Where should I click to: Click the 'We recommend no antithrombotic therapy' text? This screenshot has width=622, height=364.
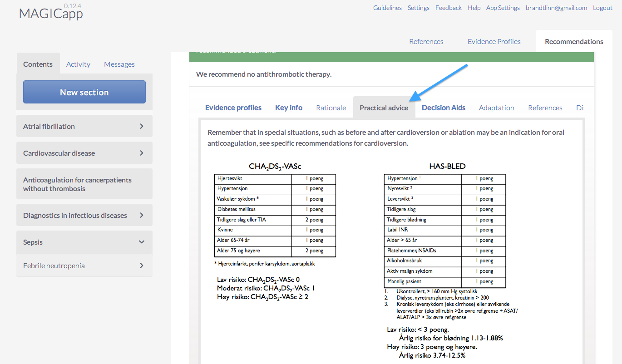point(264,74)
